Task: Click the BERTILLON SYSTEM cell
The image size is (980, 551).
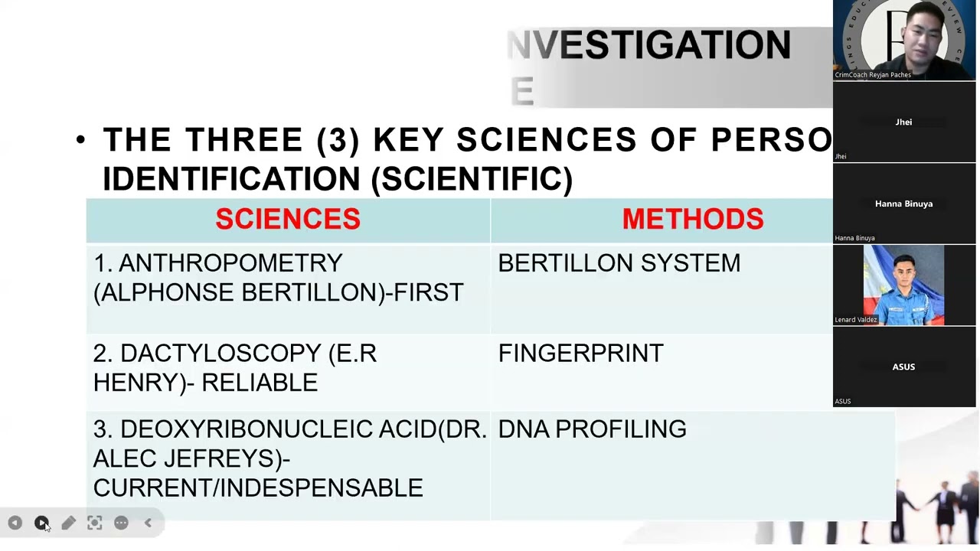Action: click(661, 288)
